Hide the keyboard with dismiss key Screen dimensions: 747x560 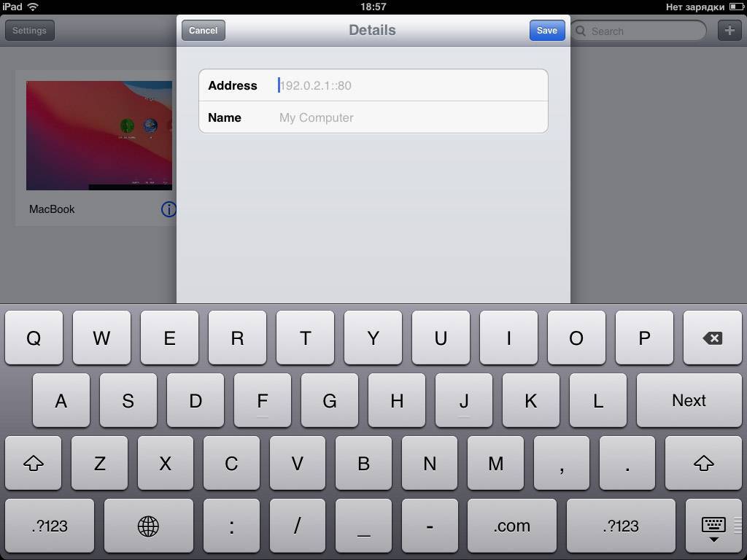click(713, 526)
